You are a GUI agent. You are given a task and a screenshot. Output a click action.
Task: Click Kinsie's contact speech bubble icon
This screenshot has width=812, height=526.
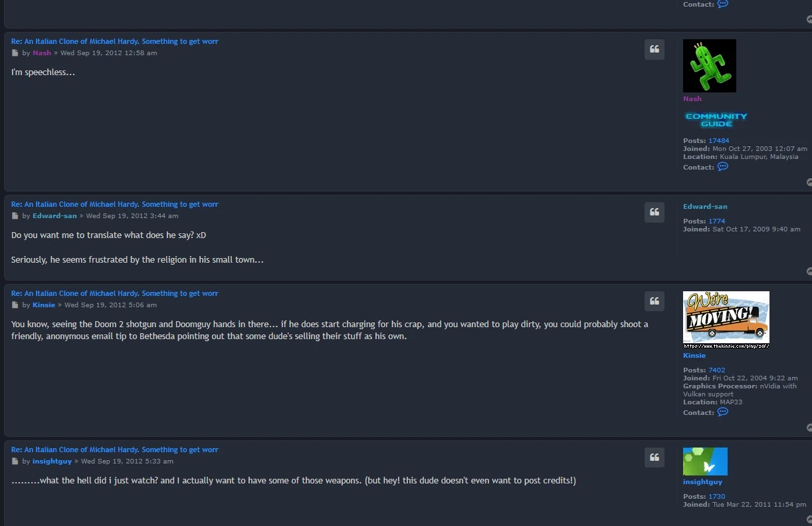pos(723,412)
